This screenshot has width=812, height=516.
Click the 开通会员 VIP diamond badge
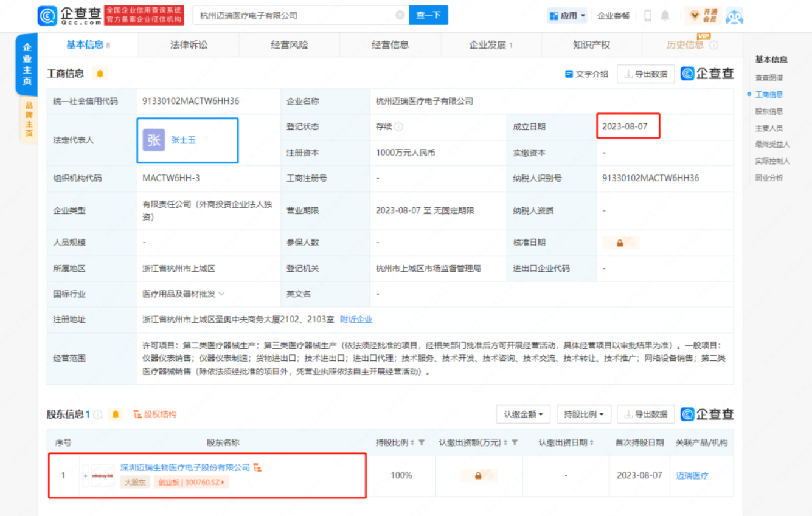click(702, 16)
